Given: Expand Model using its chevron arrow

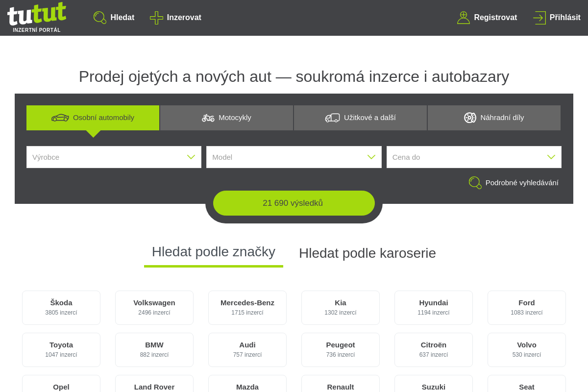Looking at the screenshot, I should [371, 157].
